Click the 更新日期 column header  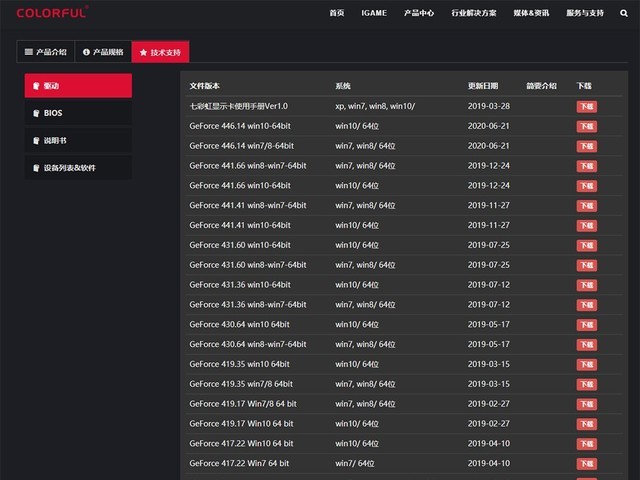pos(483,86)
